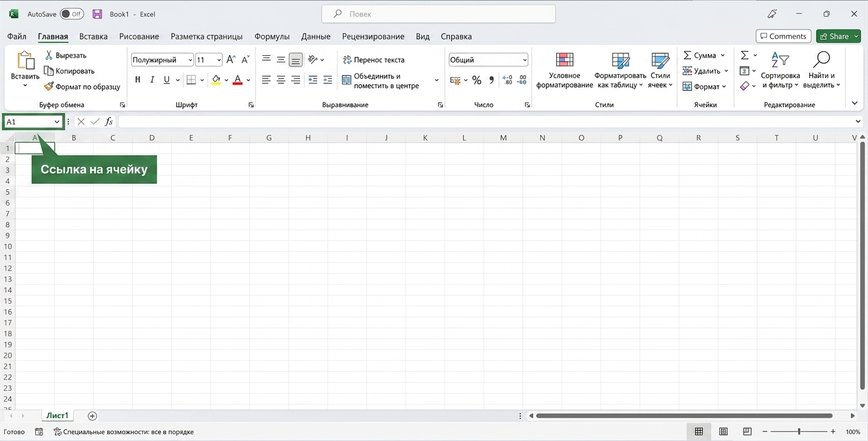Click the Fill down icon
The height and width of the screenshot is (441, 868).
coord(744,71)
